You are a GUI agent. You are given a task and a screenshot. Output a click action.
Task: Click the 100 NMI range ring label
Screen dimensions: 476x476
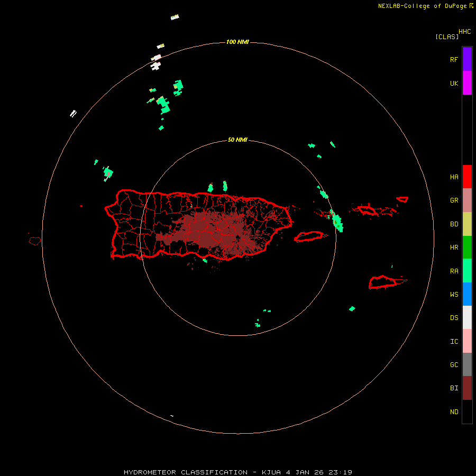pyautogui.click(x=237, y=42)
